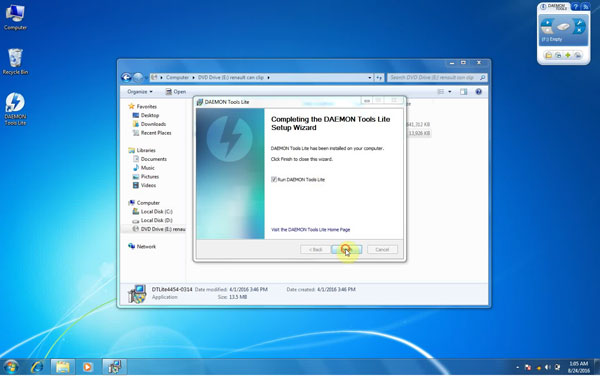Click the installer taskbar button
Viewport: 600px width, 380px height.
tap(114, 367)
